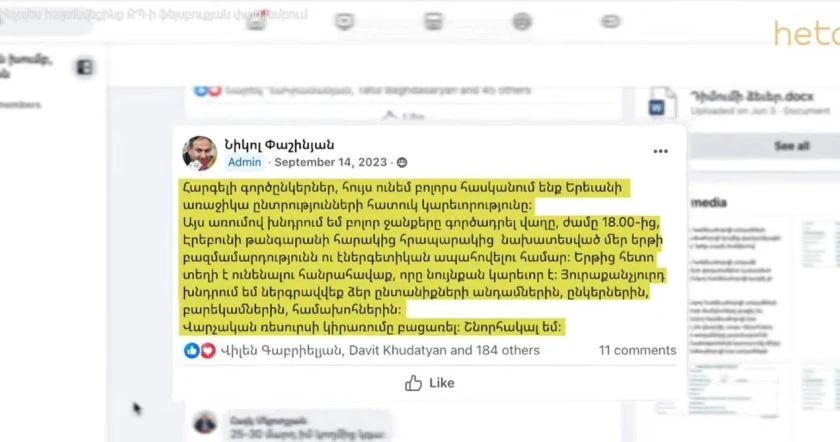
Task: Open the Watch video icon in the top bar
Action: [344, 21]
